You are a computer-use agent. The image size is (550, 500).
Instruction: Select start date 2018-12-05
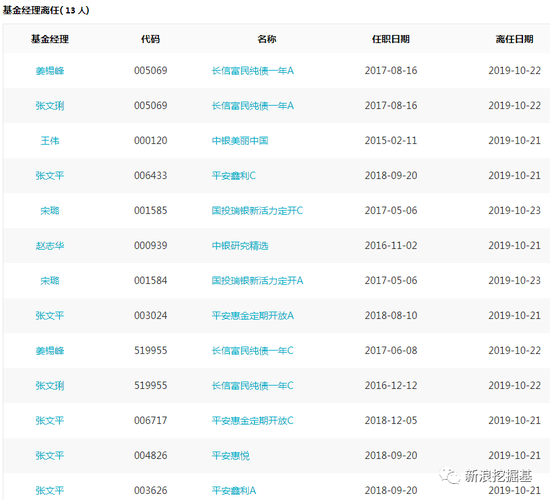coord(391,420)
